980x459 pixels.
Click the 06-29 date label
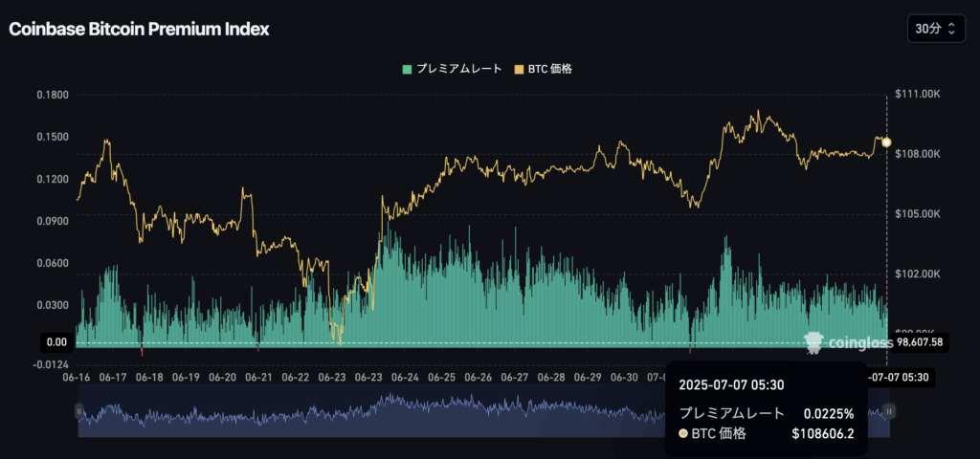pyautogui.click(x=588, y=377)
